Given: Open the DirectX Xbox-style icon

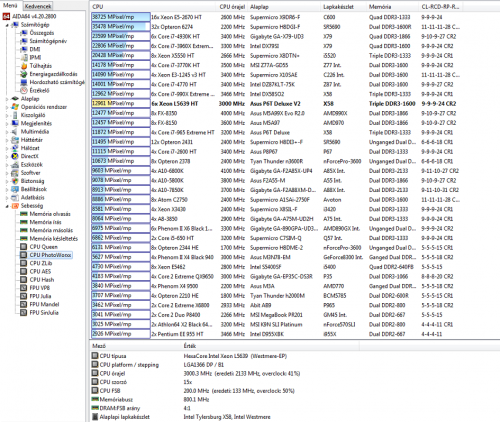Looking at the screenshot, I should (15, 156).
